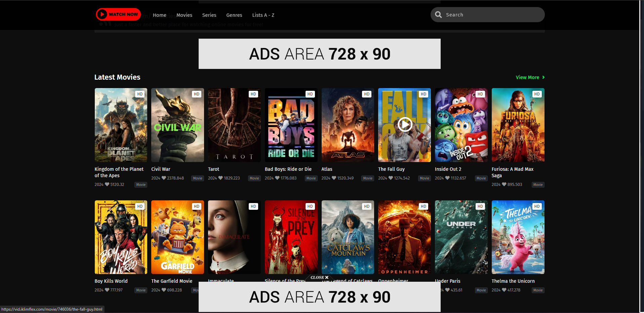Click the Movie tag under Civil War

(198, 178)
